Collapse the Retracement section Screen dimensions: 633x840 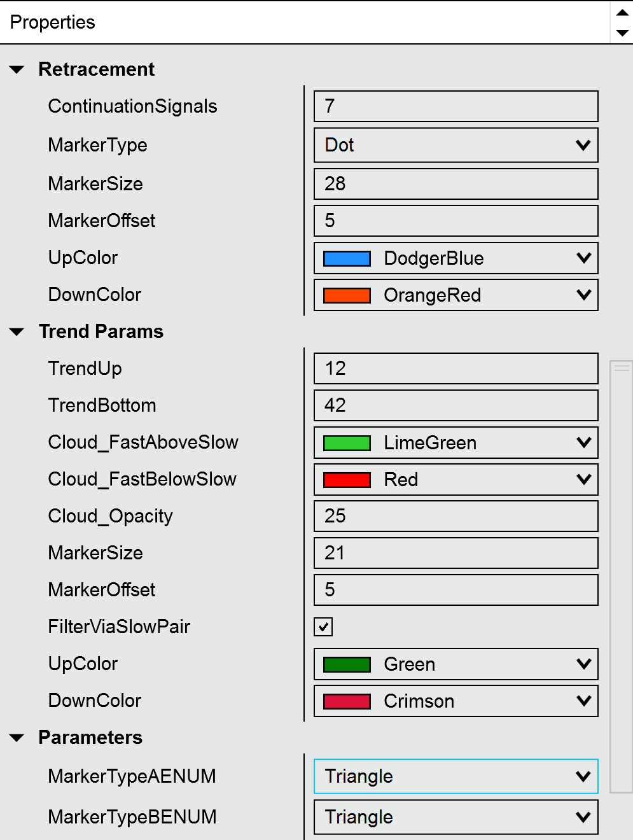17,69
